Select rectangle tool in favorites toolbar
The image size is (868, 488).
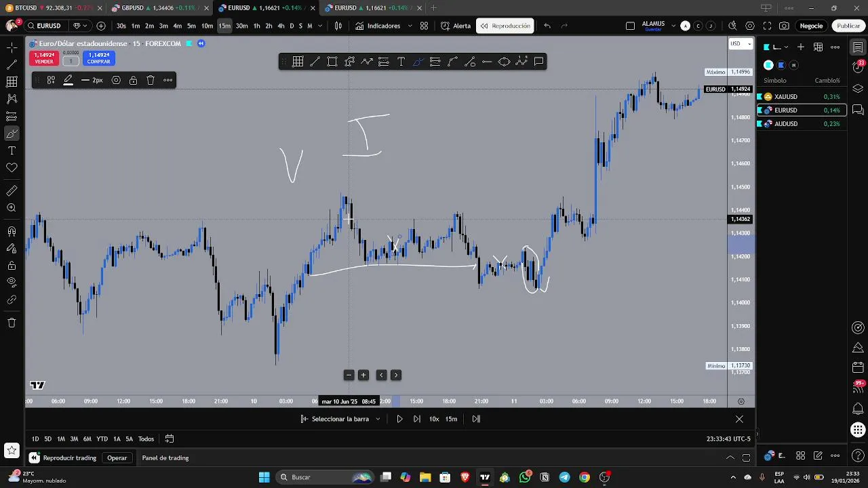(332, 62)
